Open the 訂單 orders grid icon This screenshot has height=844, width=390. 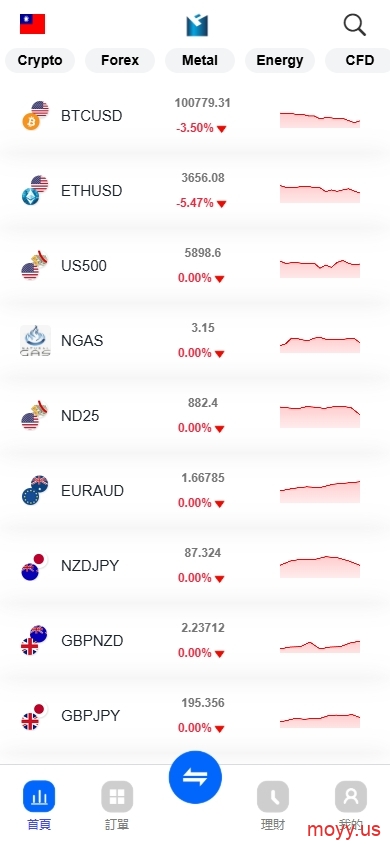(x=117, y=796)
